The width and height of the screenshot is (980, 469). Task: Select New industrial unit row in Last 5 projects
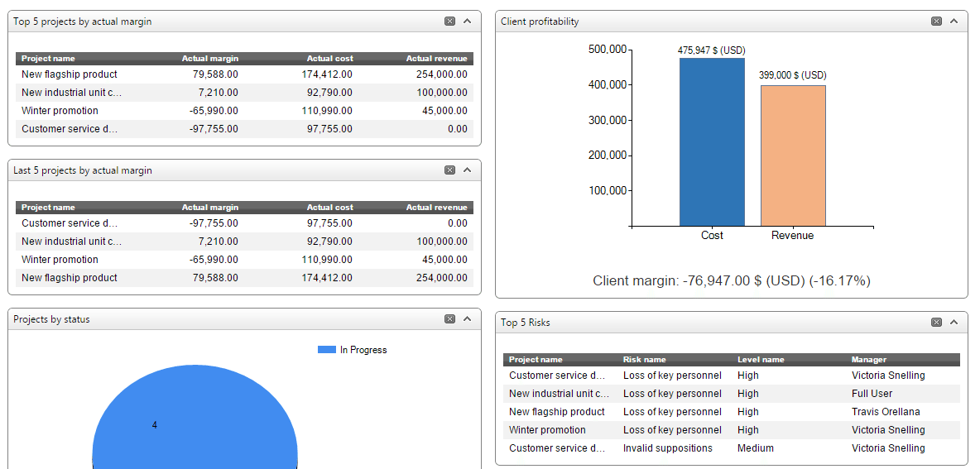[244, 241]
